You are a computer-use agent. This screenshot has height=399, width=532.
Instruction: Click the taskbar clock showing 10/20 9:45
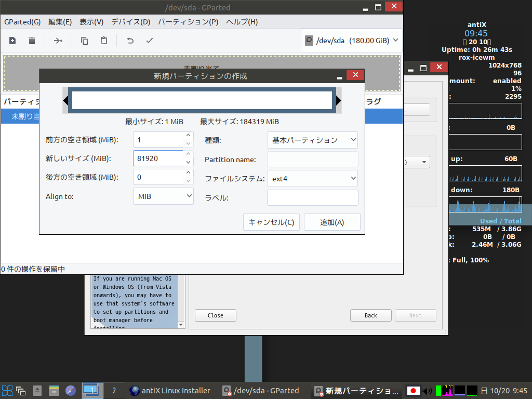[504, 391]
